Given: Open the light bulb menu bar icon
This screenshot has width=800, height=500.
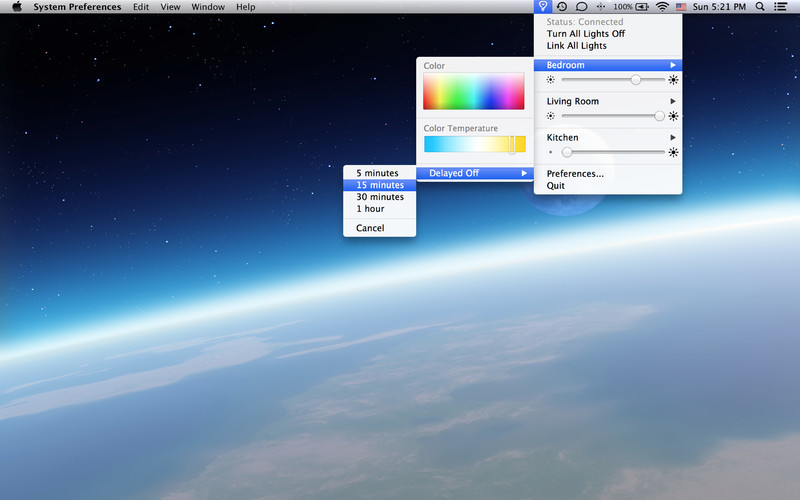Looking at the screenshot, I should (543, 7).
